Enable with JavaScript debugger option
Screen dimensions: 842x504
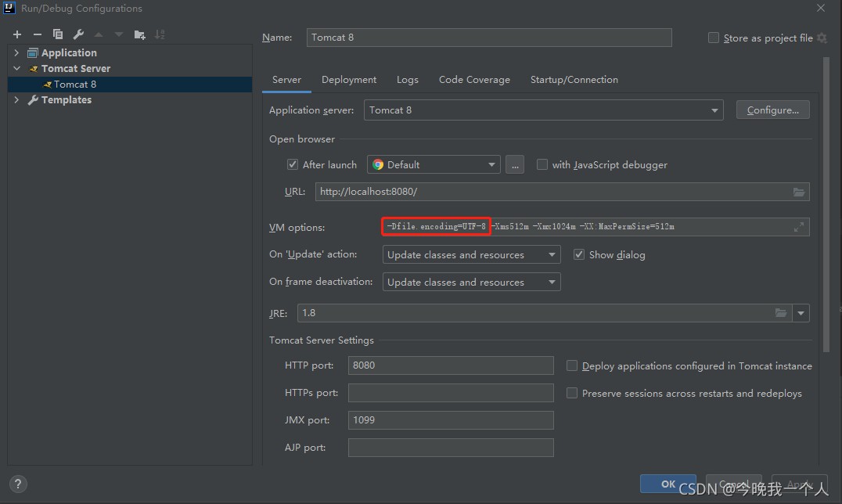(x=542, y=164)
